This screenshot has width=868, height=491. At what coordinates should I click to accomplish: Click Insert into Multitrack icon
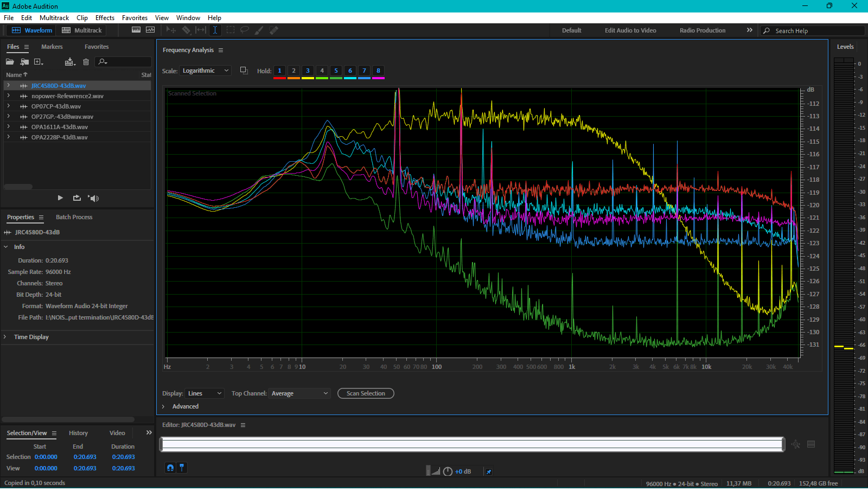point(70,62)
